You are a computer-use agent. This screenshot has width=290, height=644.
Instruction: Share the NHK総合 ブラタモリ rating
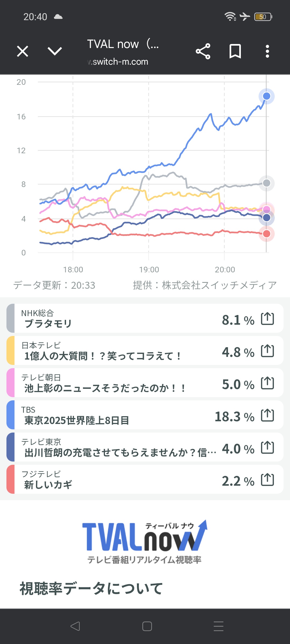(x=267, y=319)
